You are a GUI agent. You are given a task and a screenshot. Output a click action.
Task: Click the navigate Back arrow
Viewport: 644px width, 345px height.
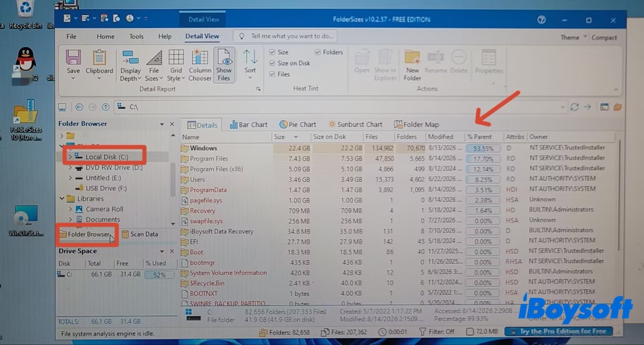click(x=79, y=107)
